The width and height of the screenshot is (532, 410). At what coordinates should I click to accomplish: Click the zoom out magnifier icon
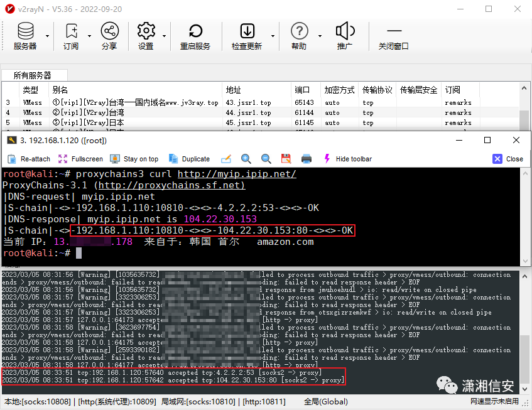click(266, 159)
